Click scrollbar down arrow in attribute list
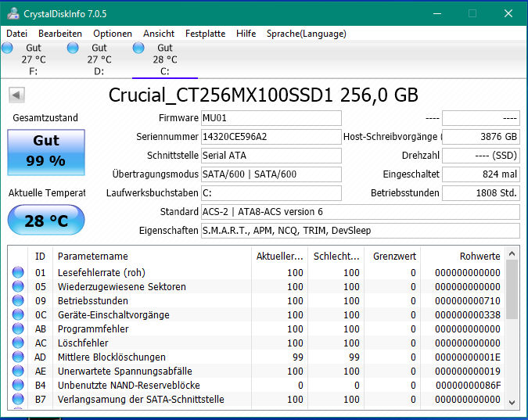The height and width of the screenshot is (420, 528). point(512,403)
